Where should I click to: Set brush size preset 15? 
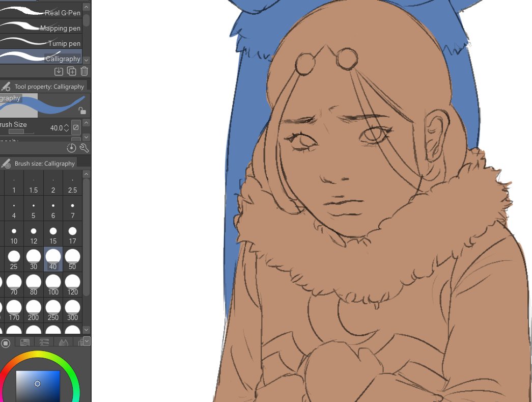point(53,234)
